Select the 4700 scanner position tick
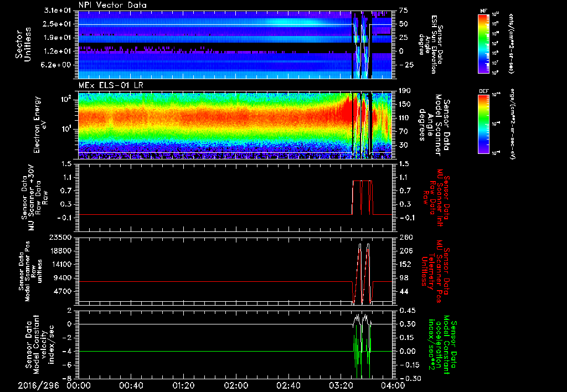This screenshot has height=392, width=567. point(64,291)
